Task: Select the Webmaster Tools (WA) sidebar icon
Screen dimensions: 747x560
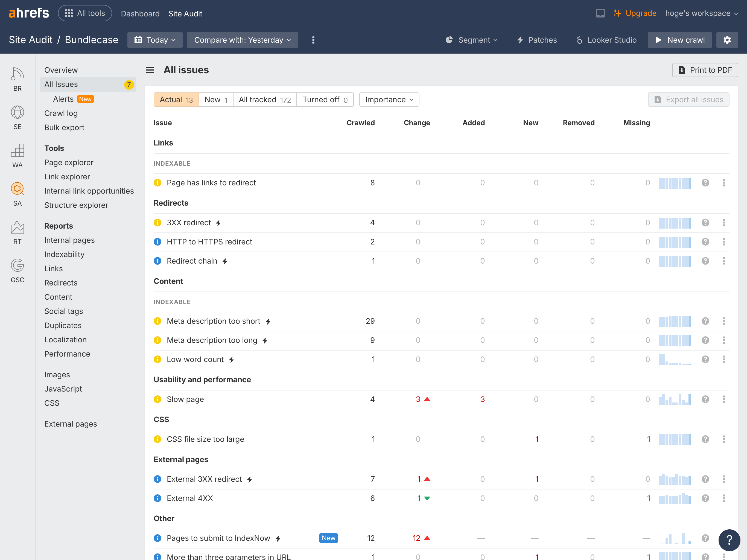Action: click(x=17, y=151)
